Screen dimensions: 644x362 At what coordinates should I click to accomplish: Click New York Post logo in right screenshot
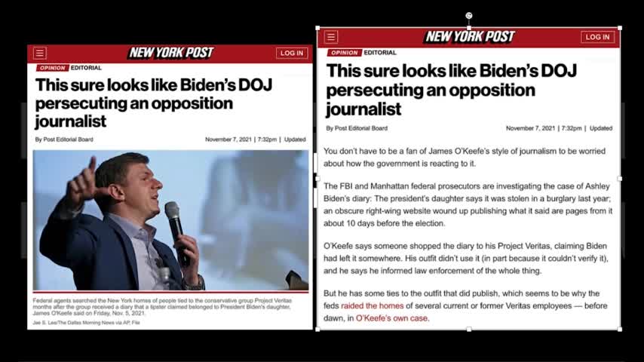coord(470,36)
